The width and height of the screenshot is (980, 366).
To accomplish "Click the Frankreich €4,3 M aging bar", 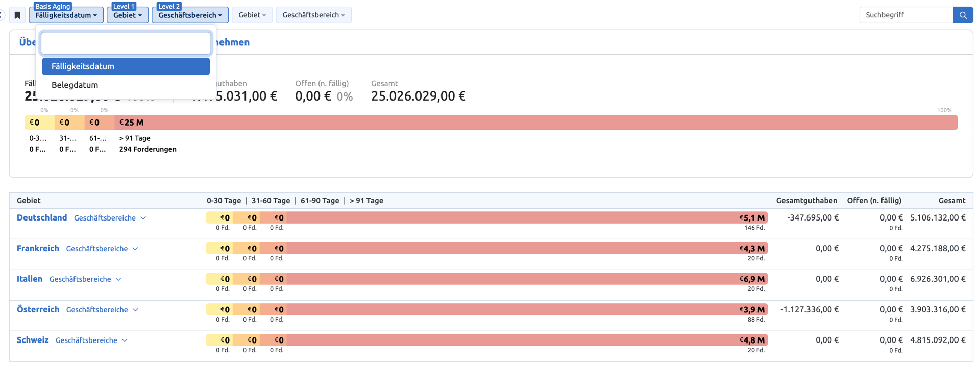I will (x=527, y=249).
